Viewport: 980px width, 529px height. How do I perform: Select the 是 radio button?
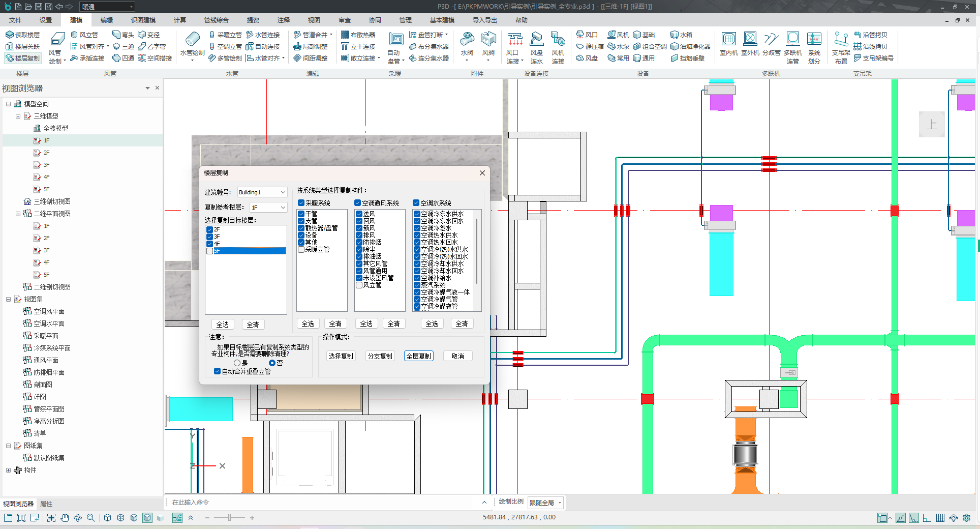[x=237, y=363]
